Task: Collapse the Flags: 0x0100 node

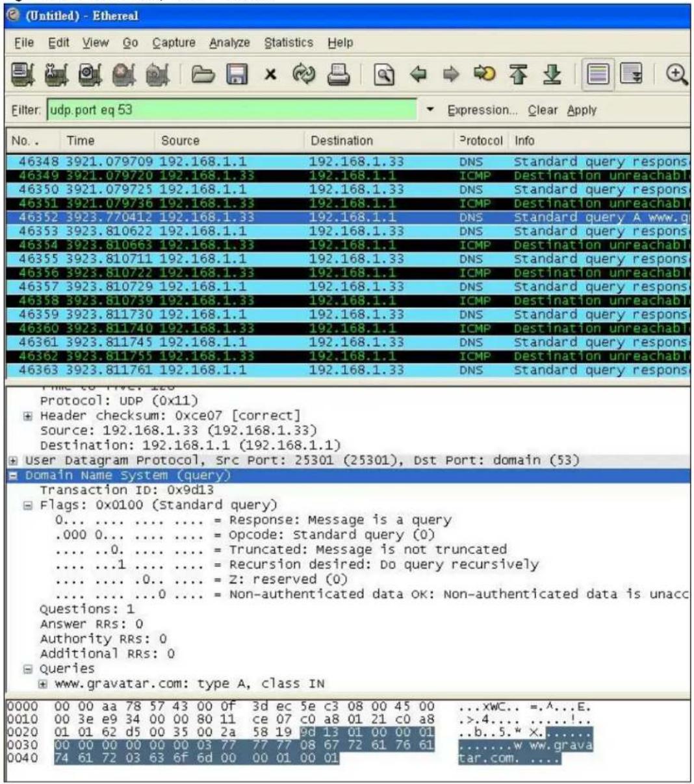Action: coord(28,505)
